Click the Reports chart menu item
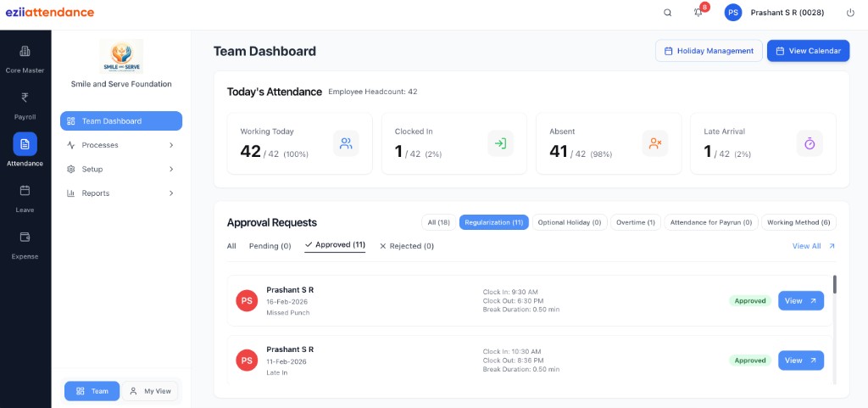 pyautogui.click(x=121, y=193)
